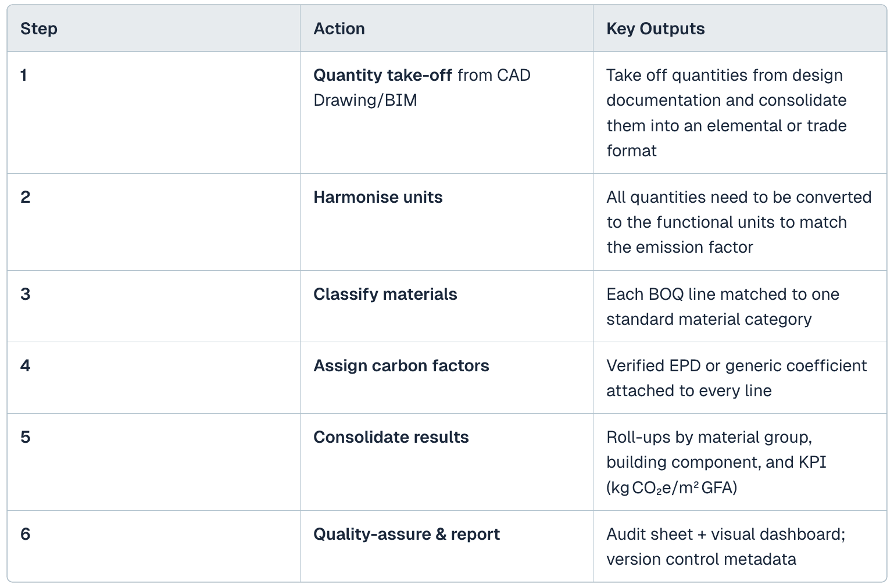
Task: Click the 'Classify materials' action cell
Action: pyautogui.click(x=385, y=294)
